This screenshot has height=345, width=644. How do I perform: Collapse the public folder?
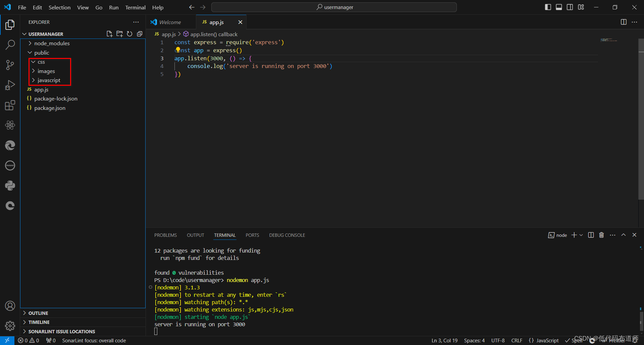pos(83,53)
